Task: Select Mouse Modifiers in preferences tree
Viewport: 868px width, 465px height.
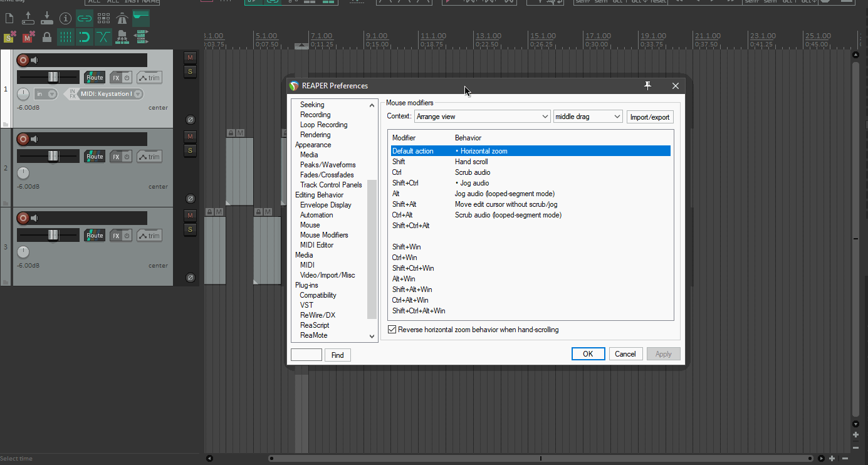Action: [x=324, y=235]
